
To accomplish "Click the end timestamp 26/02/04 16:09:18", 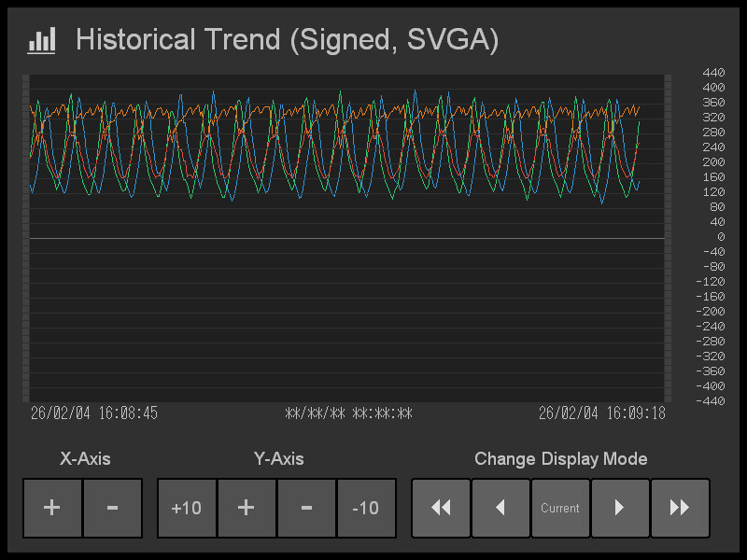I will coord(602,413).
